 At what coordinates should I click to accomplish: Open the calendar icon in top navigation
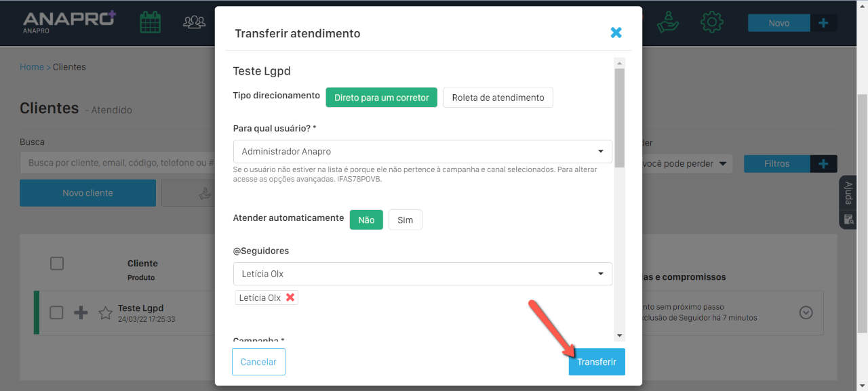(x=150, y=22)
